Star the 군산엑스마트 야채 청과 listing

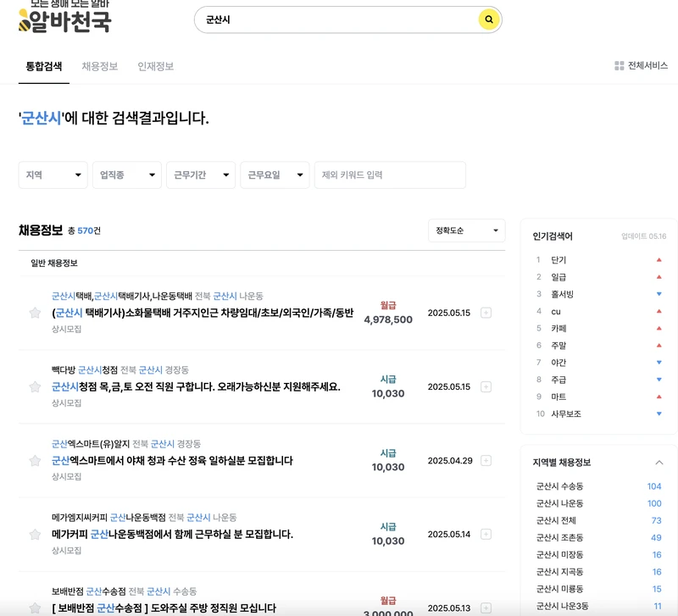pyautogui.click(x=35, y=460)
